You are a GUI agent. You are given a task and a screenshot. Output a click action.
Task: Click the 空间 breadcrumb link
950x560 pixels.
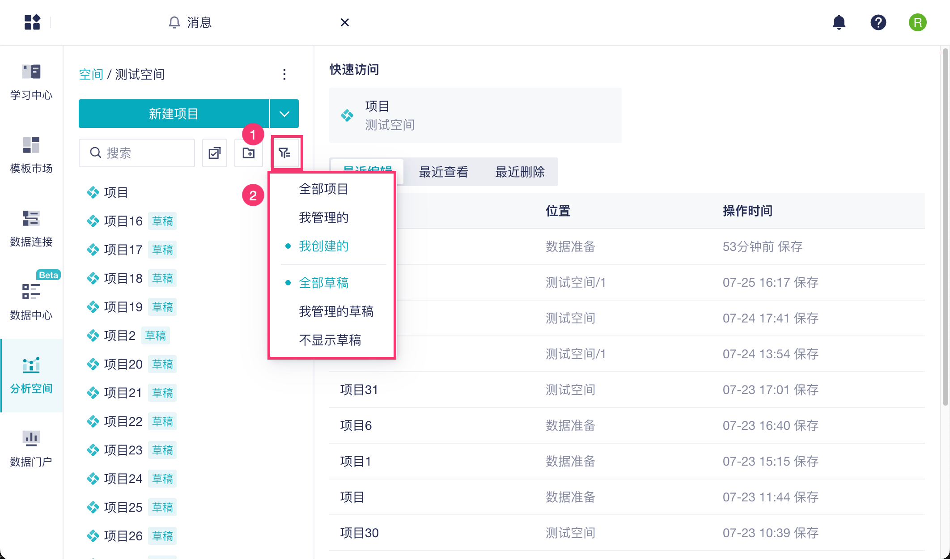(x=91, y=74)
